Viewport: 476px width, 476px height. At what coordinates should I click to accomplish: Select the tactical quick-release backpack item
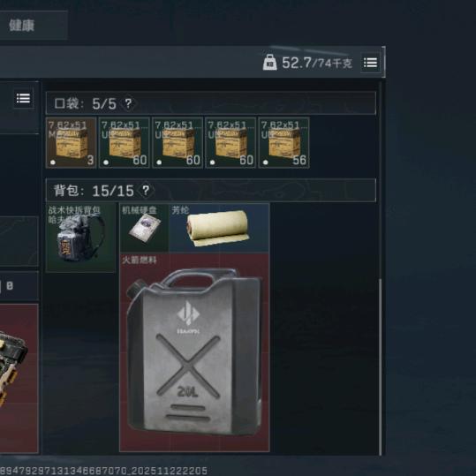click(x=80, y=238)
